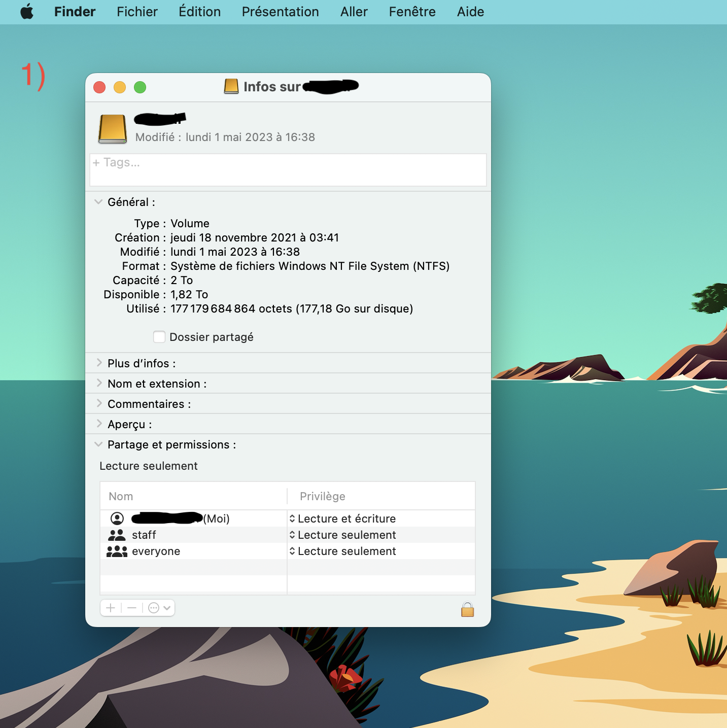Open the action menu with ellipsis icon
Image resolution: width=727 pixels, height=728 pixels.
coord(159,608)
